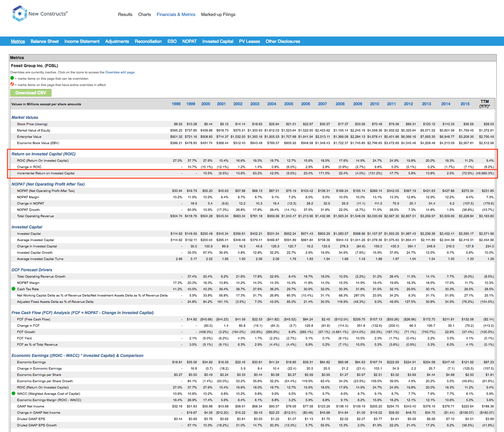Click the DCF Forecast Drivers heading
This screenshot has height=432, width=504.
click(x=32, y=270)
